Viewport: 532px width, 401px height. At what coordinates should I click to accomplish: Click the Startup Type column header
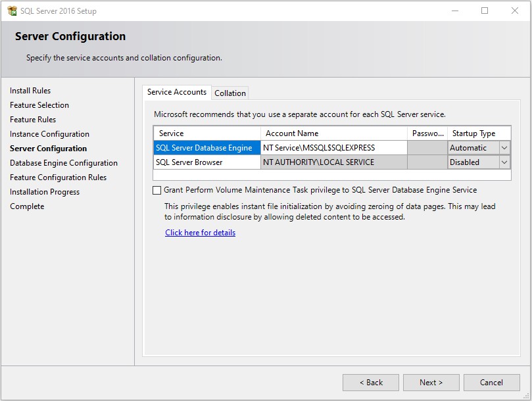[478, 133]
